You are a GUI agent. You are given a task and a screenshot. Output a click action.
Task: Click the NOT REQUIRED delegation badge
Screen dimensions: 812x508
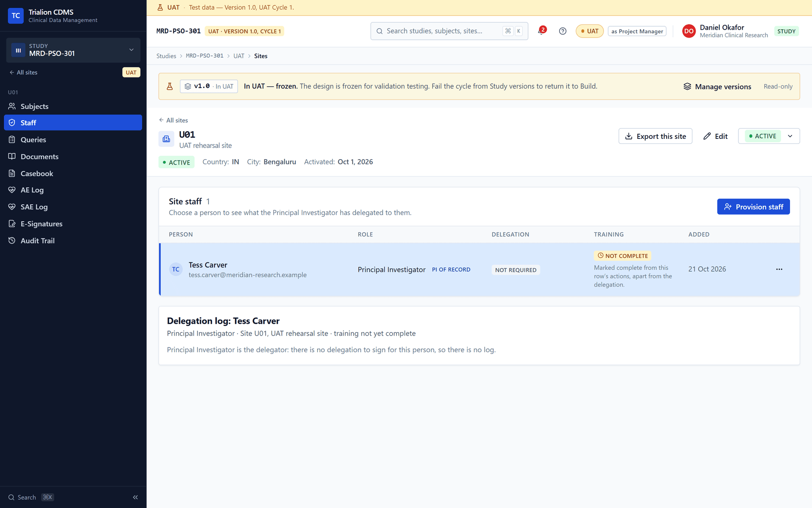(516, 270)
